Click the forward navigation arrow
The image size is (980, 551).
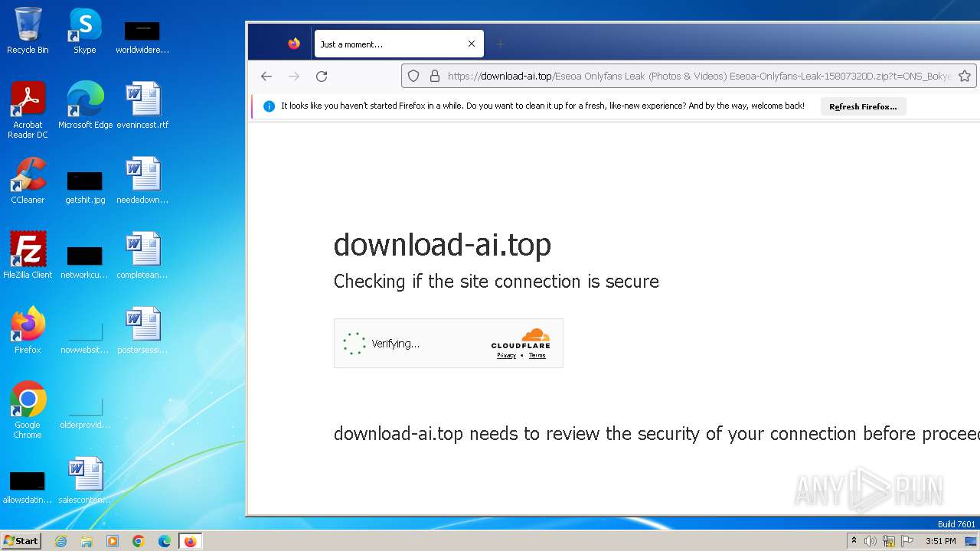click(294, 76)
